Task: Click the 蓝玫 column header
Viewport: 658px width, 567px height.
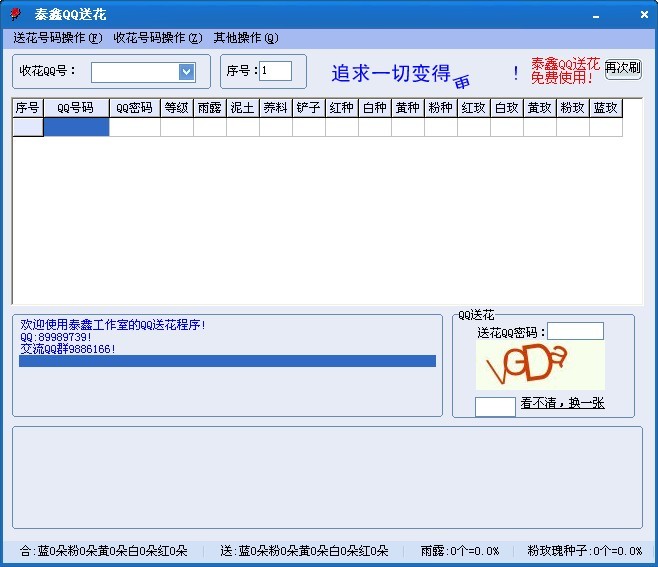Action: point(606,108)
